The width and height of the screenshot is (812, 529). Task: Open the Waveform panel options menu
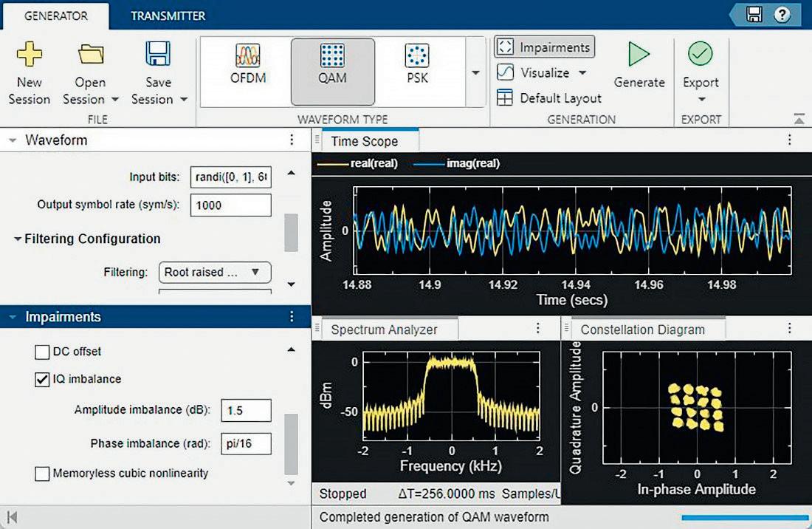click(292, 140)
